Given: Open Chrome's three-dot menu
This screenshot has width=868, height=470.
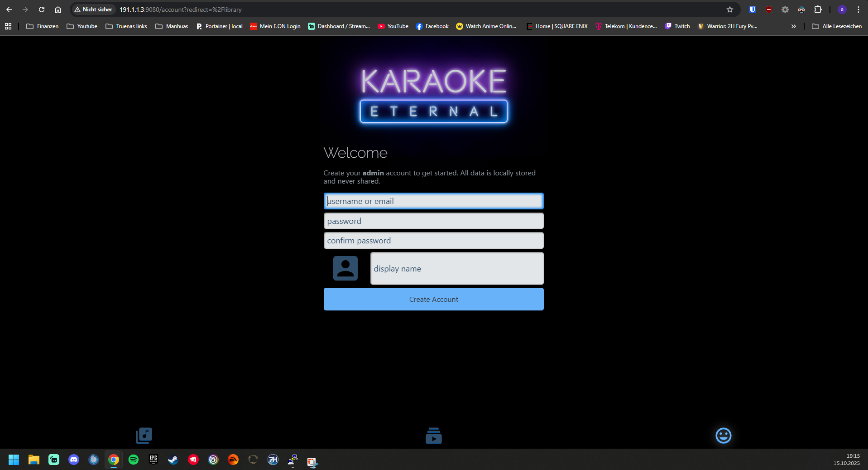Looking at the screenshot, I should tap(858, 10).
